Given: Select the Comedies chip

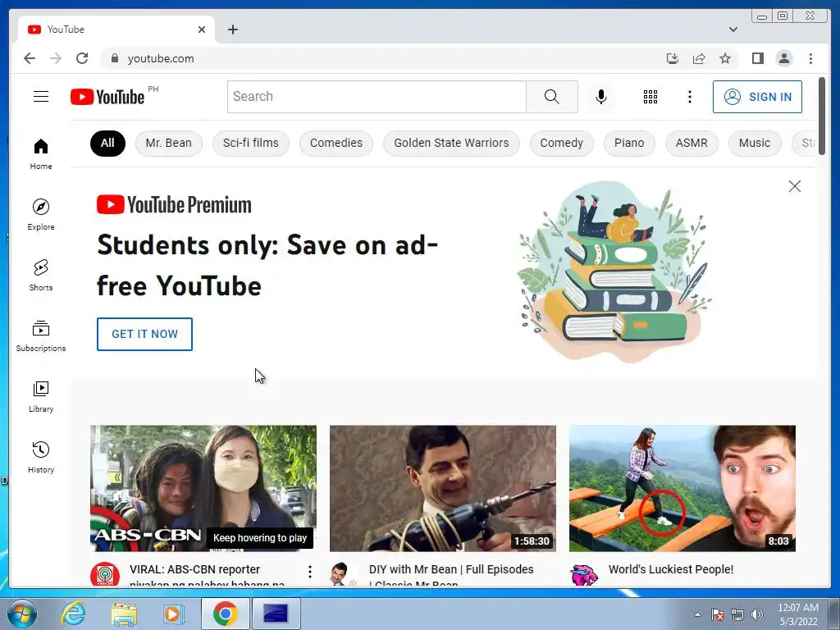Looking at the screenshot, I should (336, 143).
